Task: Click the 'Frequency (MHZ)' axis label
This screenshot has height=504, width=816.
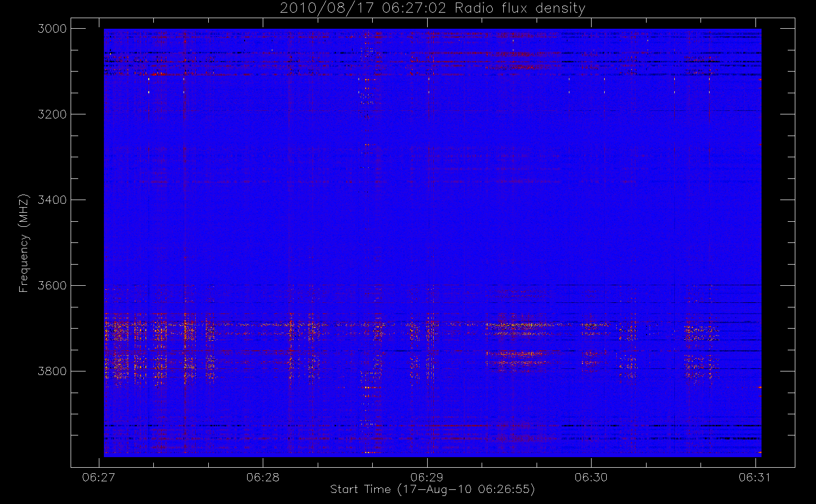Action: coord(23,243)
